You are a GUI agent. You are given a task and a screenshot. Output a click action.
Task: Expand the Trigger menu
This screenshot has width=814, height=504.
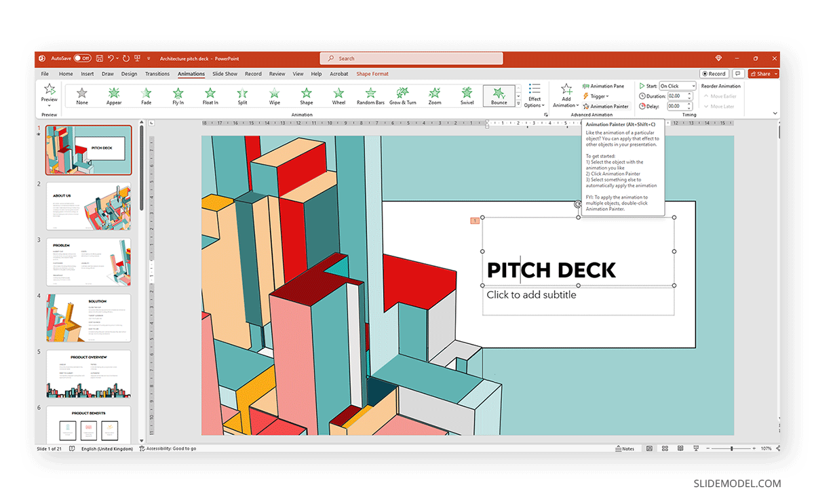click(x=599, y=96)
